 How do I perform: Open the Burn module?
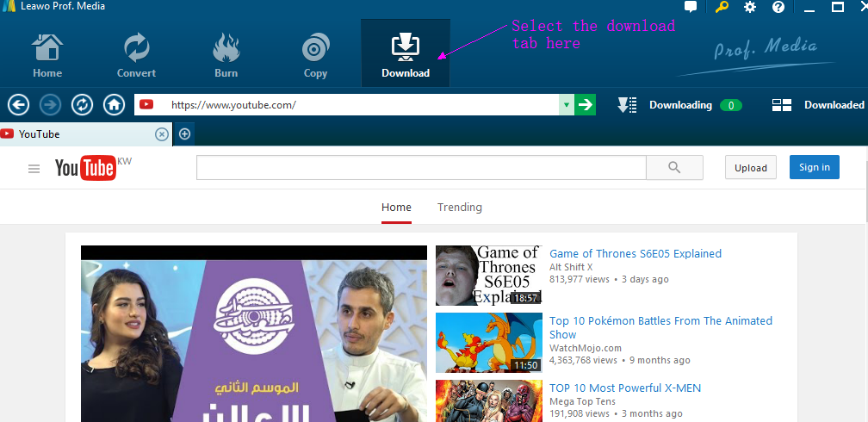coord(226,55)
